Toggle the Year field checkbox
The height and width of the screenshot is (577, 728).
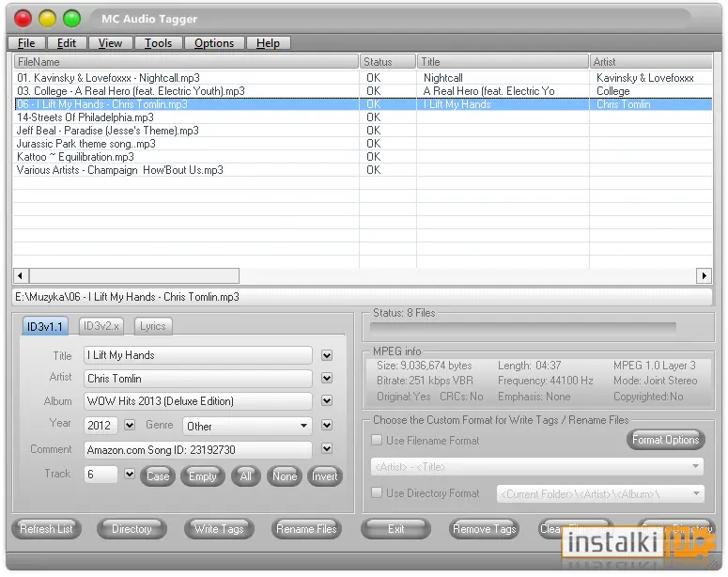[130, 425]
